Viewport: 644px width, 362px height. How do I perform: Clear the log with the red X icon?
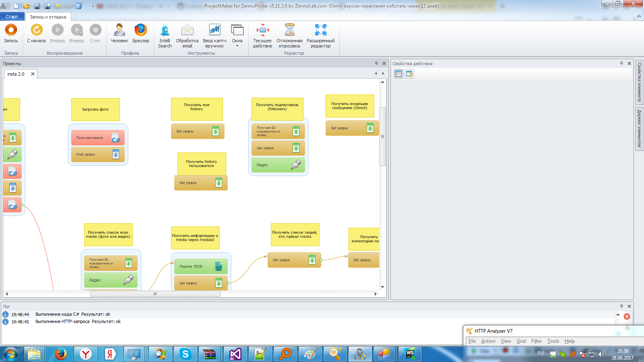coord(627,317)
